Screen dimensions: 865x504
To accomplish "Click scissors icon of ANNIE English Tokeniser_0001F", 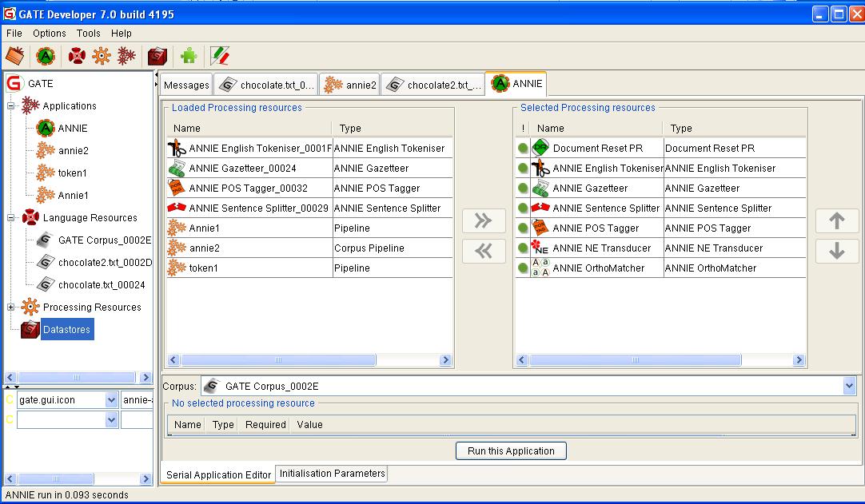I will tap(177, 148).
